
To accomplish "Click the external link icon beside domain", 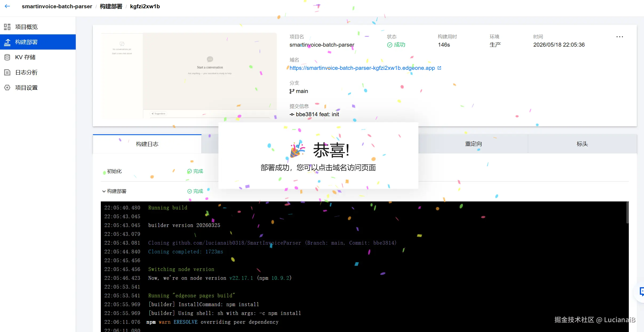I will 439,68.
